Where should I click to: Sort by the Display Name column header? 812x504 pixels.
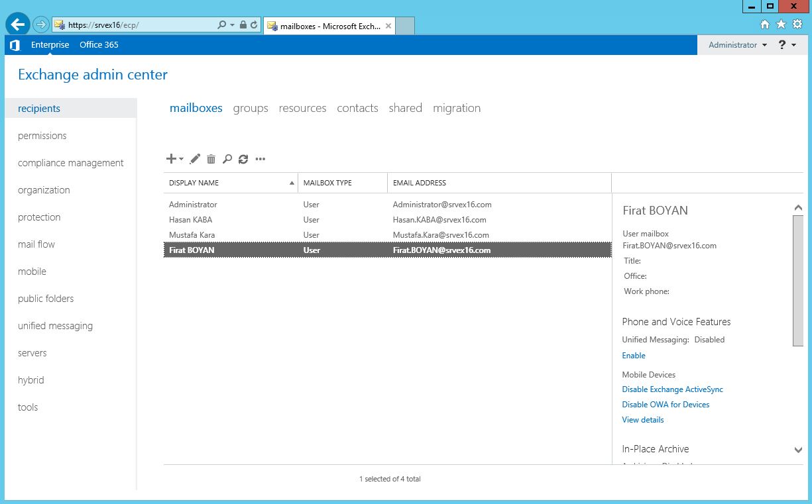coord(230,183)
